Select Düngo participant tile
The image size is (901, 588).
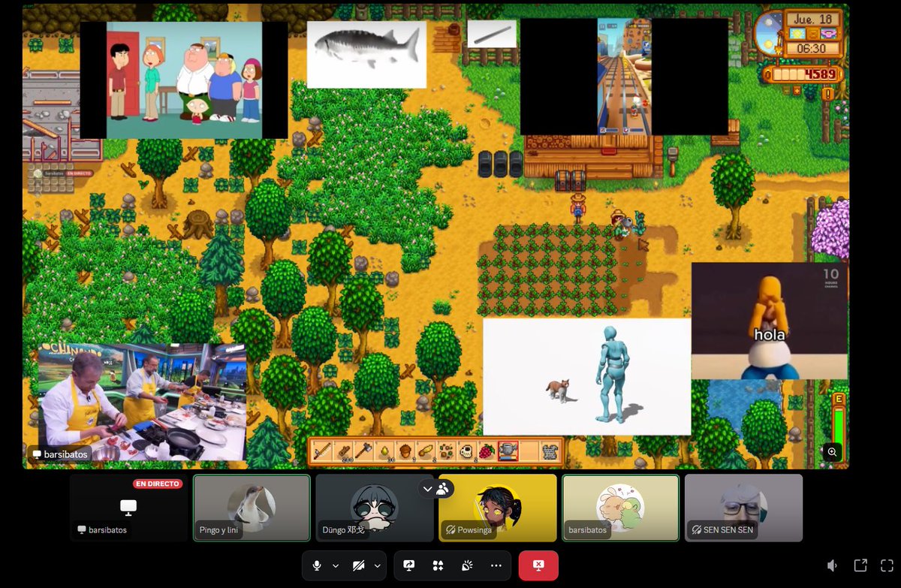pos(375,508)
